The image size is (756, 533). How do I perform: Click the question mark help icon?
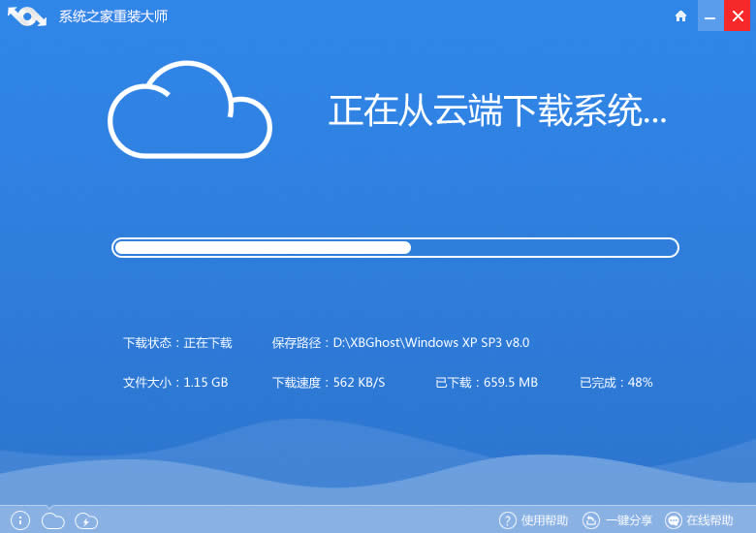click(x=508, y=520)
